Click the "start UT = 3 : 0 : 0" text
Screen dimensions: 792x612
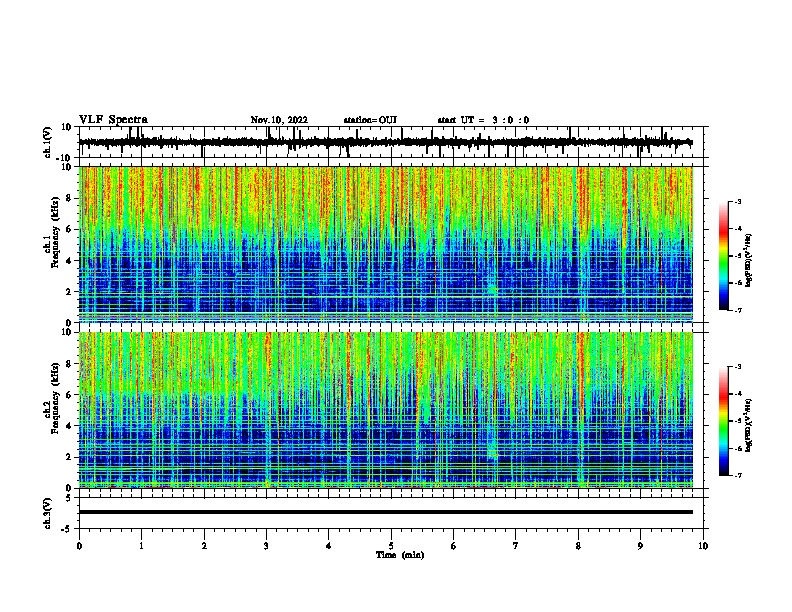pos(483,120)
